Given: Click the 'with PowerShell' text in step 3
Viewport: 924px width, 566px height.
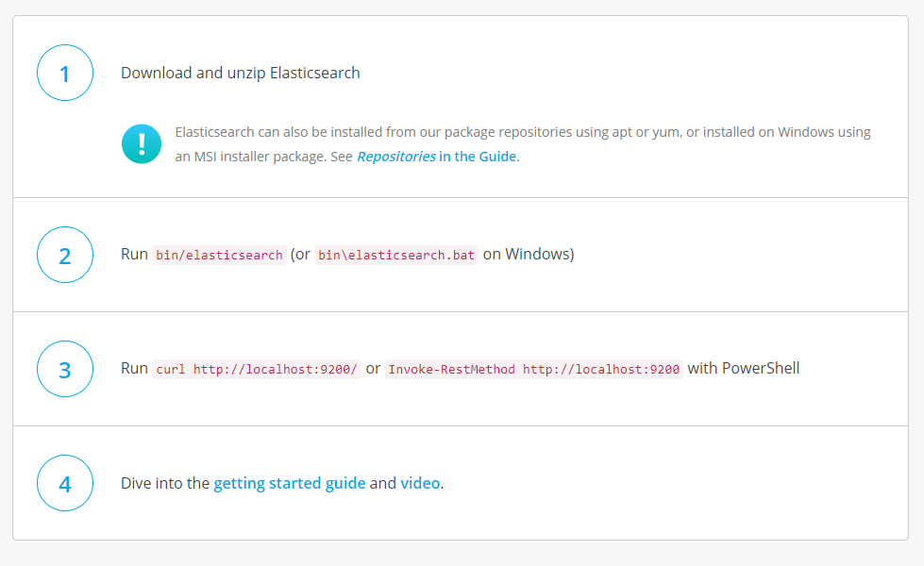Looking at the screenshot, I should 744,369.
